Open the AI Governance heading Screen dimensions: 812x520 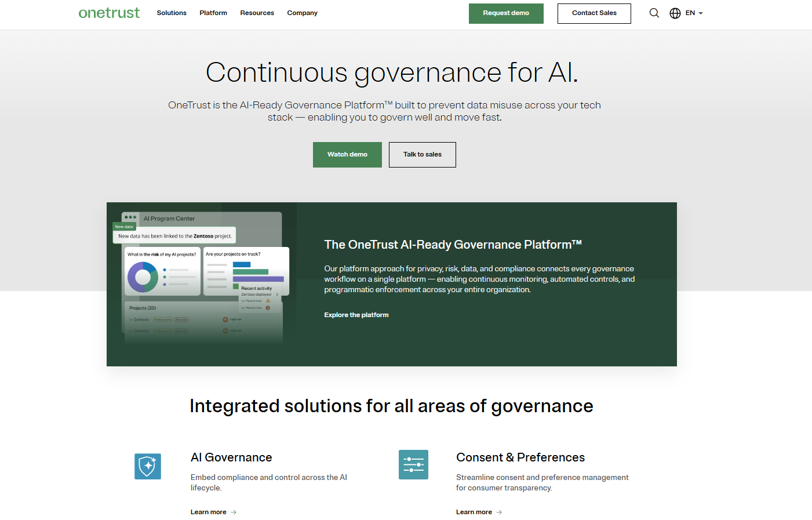(231, 457)
